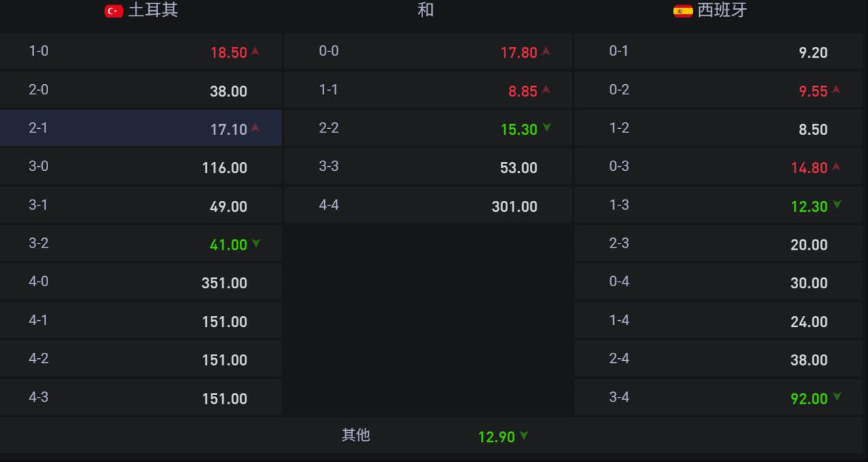Click the Spain flag icon
The height and width of the screenshot is (462, 868).
pos(682,11)
